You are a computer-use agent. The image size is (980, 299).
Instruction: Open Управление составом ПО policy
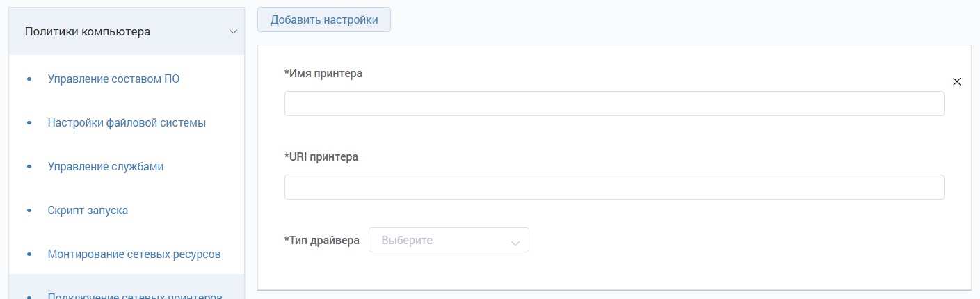113,79
